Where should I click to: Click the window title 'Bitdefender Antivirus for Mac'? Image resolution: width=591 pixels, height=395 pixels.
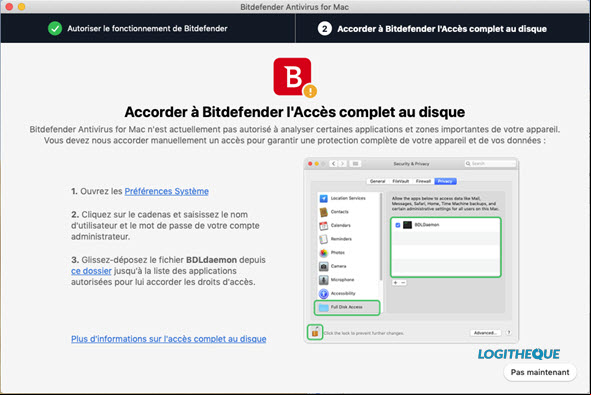click(294, 7)
